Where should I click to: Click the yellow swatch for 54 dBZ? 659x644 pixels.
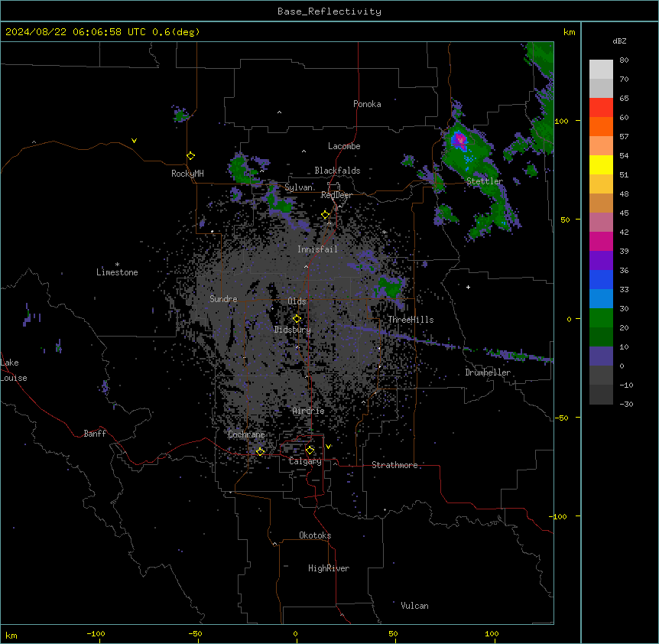tap(601, 164)
